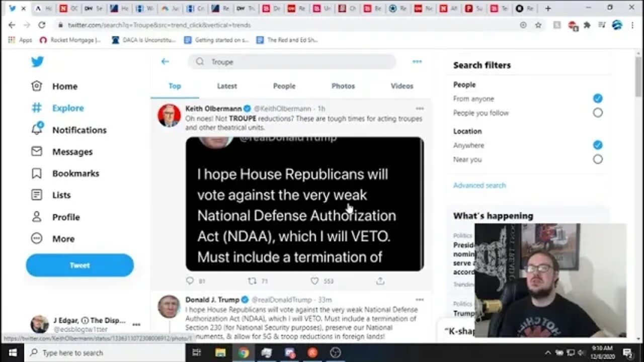Click the browser Back button

coord(12,25)
